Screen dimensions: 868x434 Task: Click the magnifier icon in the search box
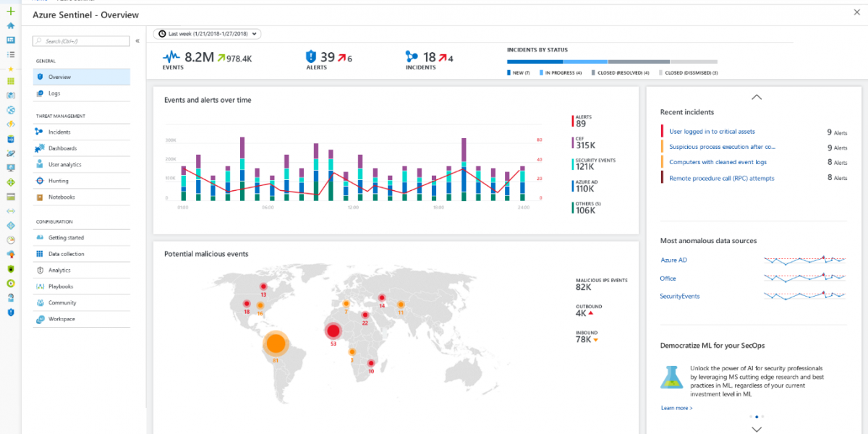click(40, 41)
